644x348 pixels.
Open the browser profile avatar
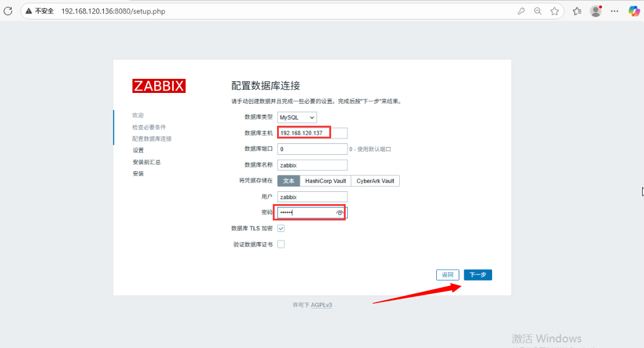(596, 11)
